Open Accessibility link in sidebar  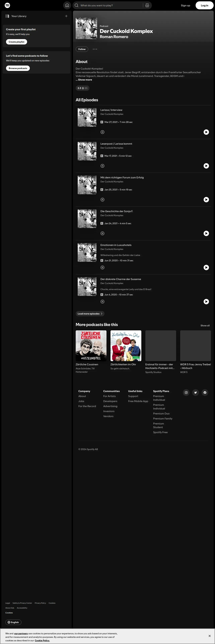[x=22, y=608]
